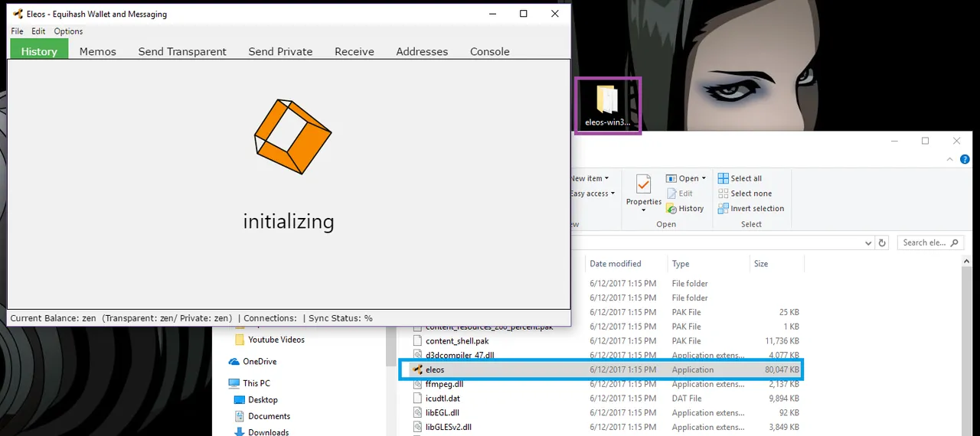
Task: Open the Edit menu in Eleos
Action: (x=38, y=31)
